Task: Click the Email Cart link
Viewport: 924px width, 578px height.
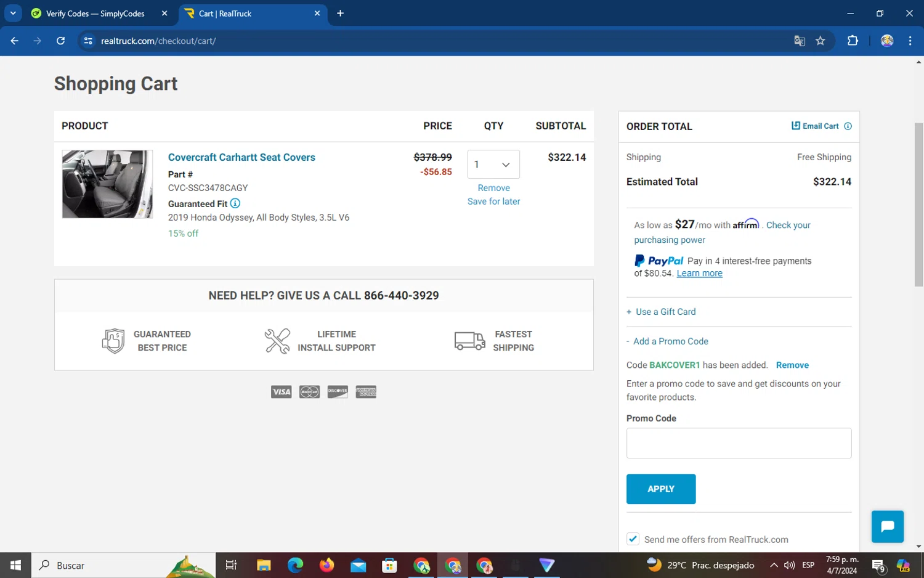Action: (815, 126)
